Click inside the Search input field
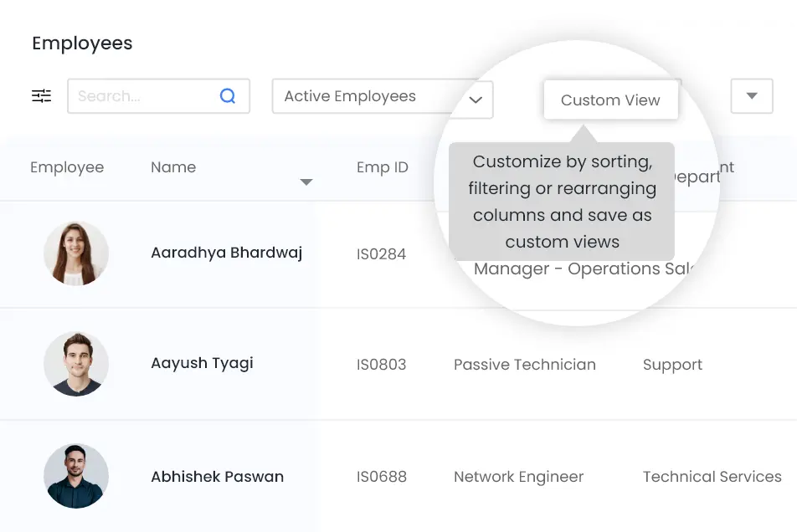The image size is (797, 532). (142, 96)
